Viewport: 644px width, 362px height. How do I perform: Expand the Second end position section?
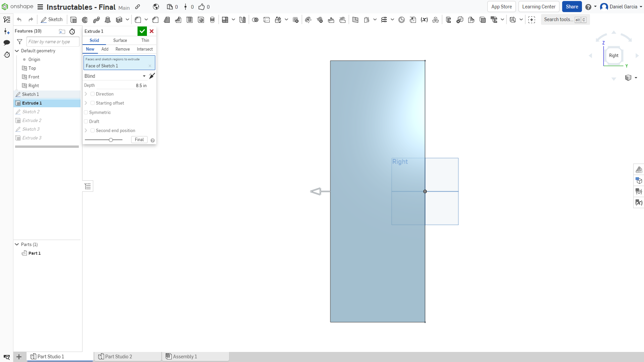click(86, 130)
